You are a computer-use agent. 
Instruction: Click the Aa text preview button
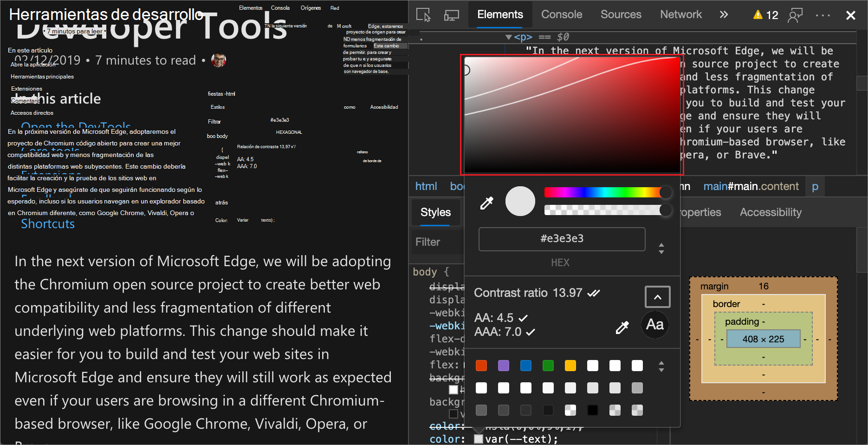pos(654,325)
